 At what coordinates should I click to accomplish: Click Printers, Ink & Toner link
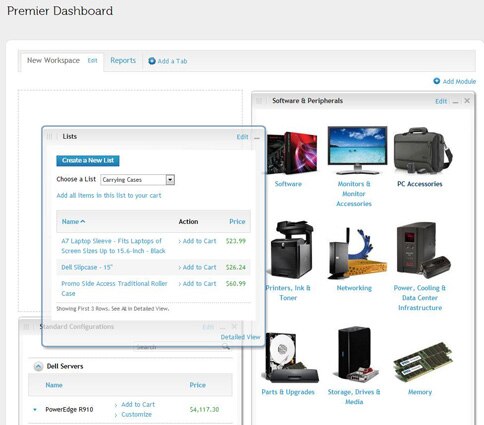pyautogui.click(x=288, y=293)
